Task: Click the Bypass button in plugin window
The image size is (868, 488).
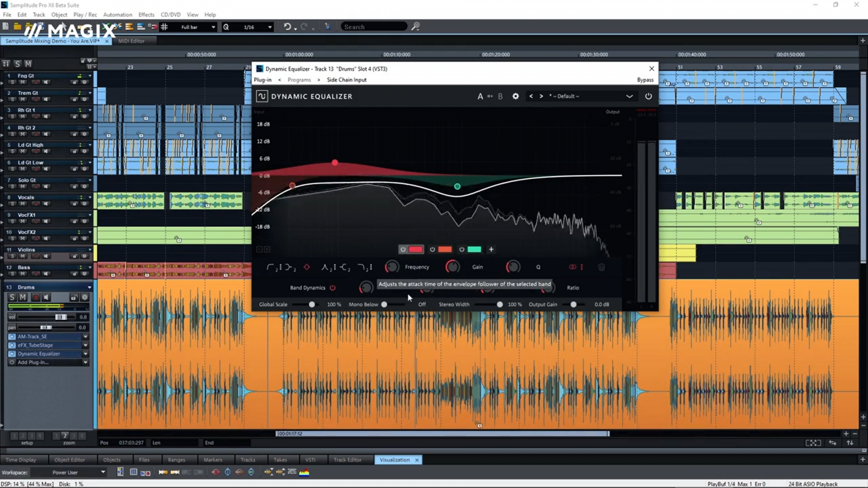Action: pyautogui.click(x=645, y=80)
